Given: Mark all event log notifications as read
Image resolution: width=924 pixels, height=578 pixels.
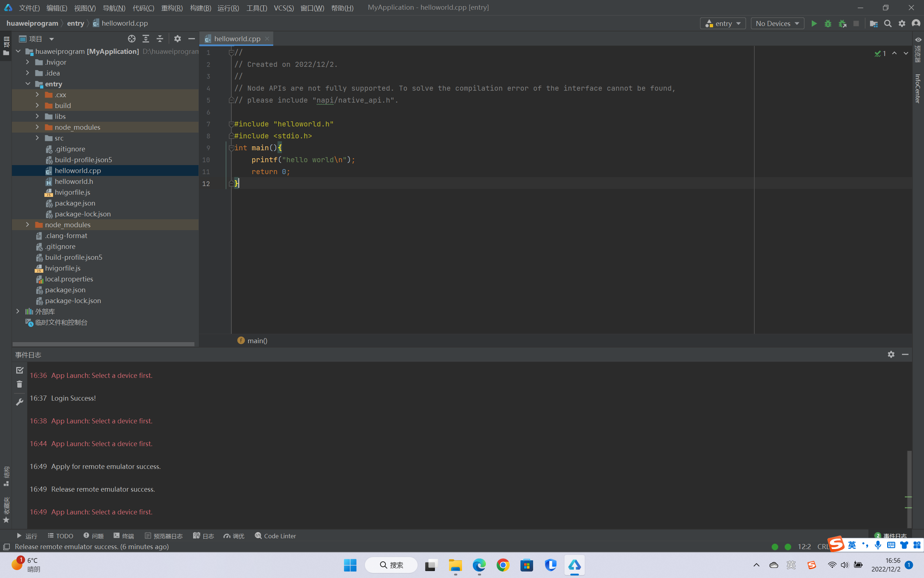Looking at the screenshot, I should tap(20, 370).
